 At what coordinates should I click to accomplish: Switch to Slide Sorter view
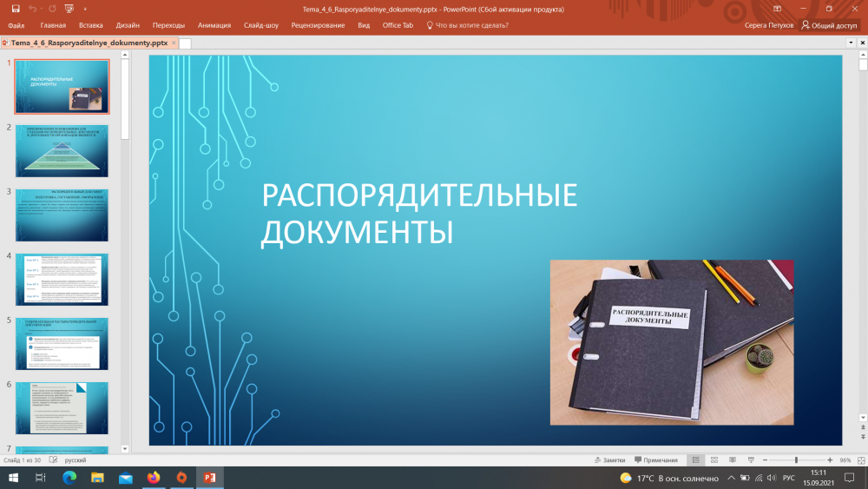(x=713, y=459)
